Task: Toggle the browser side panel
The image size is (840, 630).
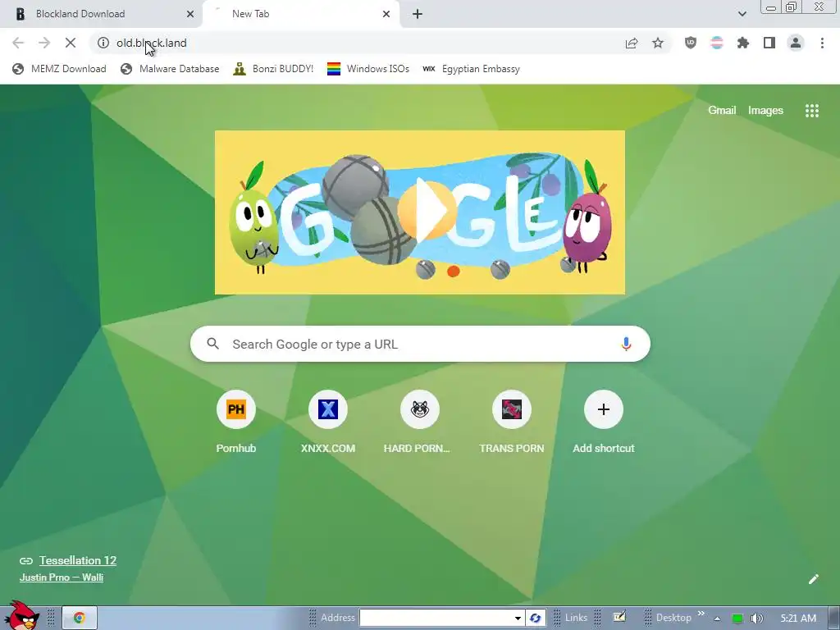Action: coord(769,43)
